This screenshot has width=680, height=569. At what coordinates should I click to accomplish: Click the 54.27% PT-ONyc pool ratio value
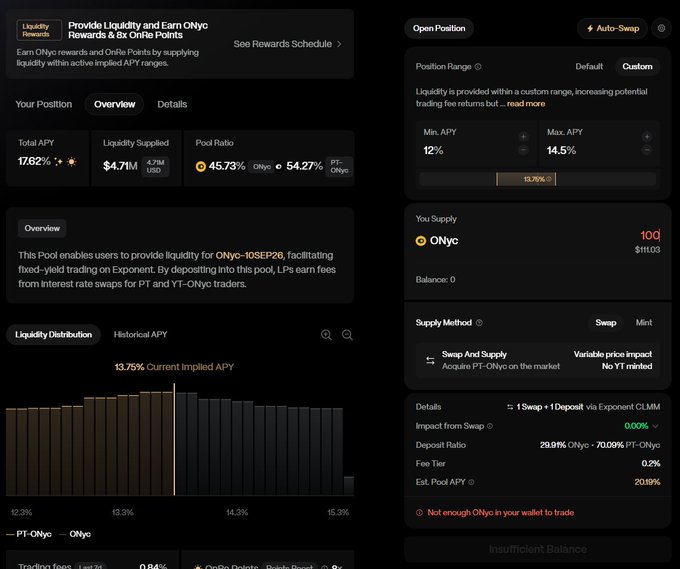pyautogui.click(x=304, y=166)
